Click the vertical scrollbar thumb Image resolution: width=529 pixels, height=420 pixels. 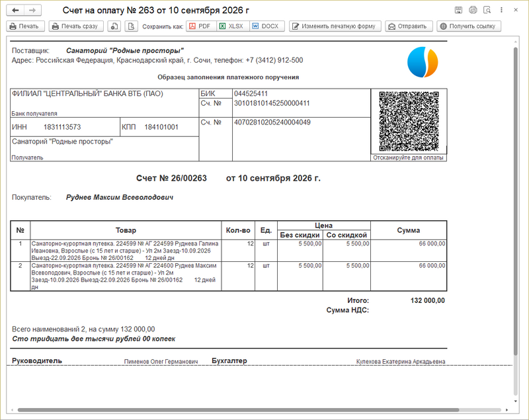[515, 201]
